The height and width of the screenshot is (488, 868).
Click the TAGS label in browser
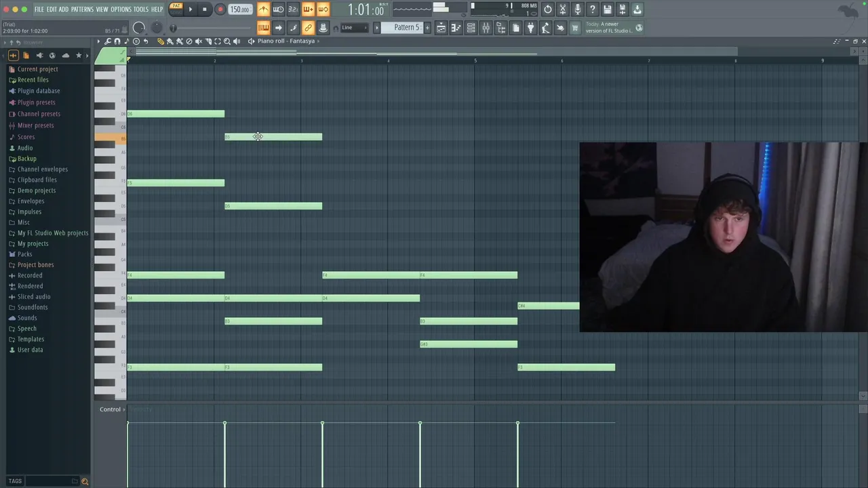(x=15, y=481)
